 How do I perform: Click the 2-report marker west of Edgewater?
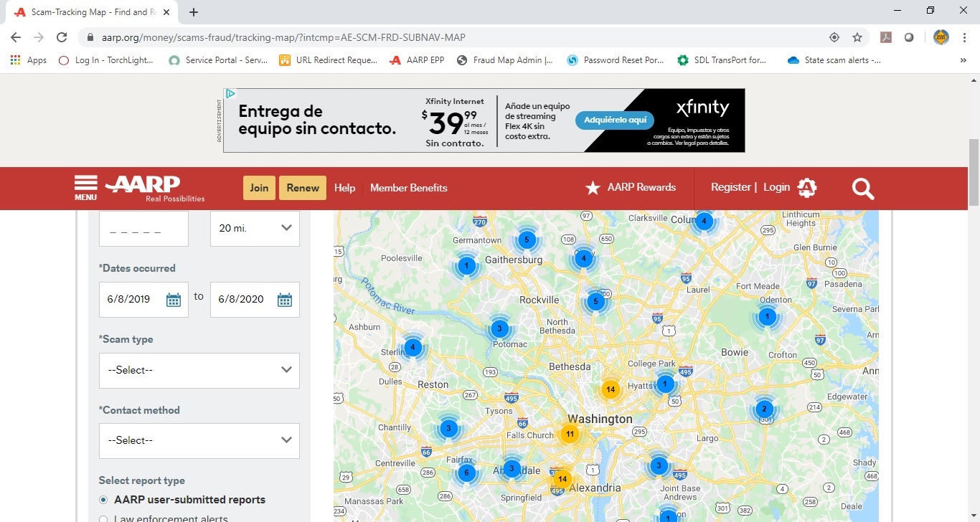click(x=765, y=409)
